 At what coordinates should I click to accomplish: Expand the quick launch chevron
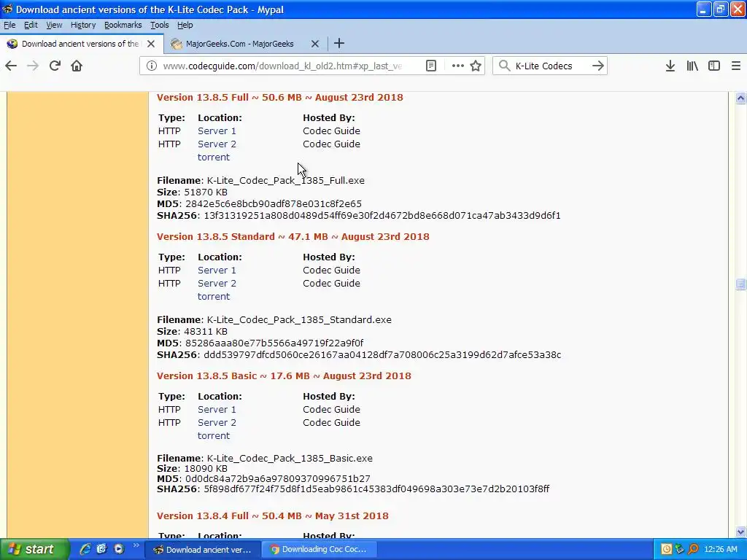[x=136, y=545]
